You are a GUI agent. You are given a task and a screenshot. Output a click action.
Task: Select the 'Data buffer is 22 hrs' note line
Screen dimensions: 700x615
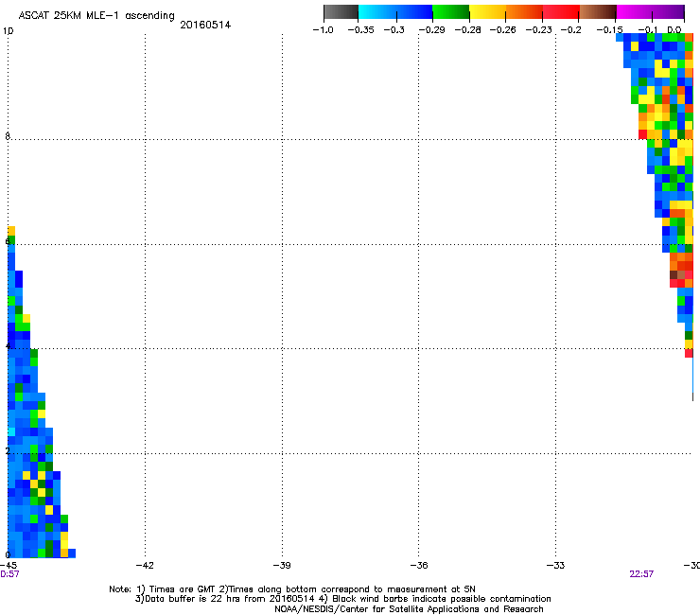(x=342, y=599)
